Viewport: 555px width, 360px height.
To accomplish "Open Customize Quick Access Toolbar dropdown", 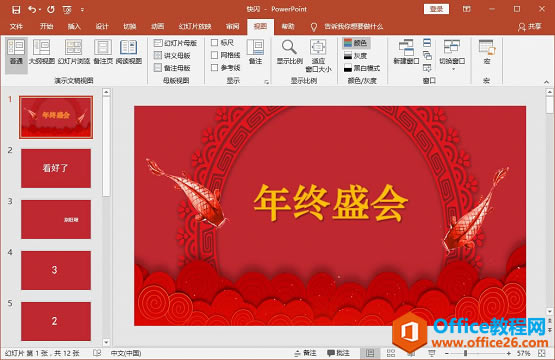I will pyautogui.click(x=82, y=10).
